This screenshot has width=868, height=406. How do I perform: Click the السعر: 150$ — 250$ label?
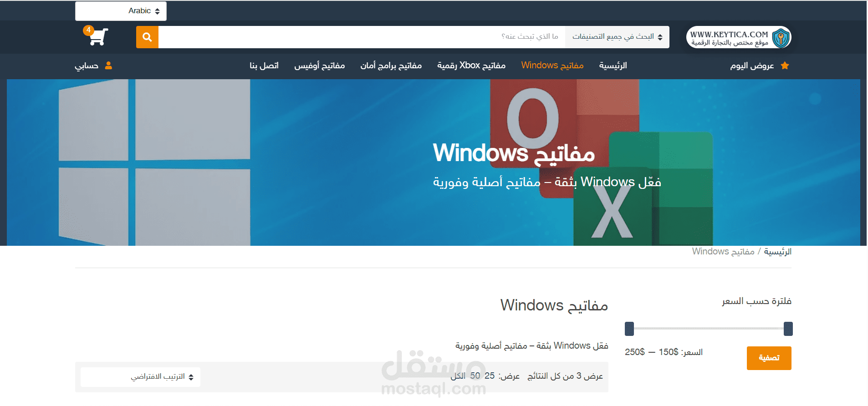pyautogui.click(x=664, y=352)
